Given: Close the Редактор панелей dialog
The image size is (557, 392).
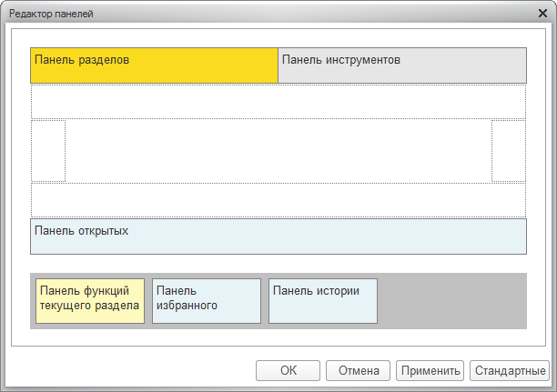Looking at the screenshot, I should [x=541, y=15].
